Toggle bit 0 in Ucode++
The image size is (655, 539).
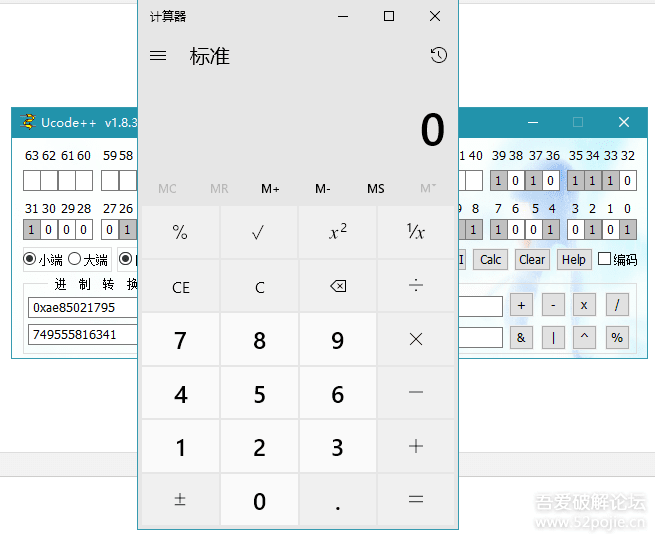627,229
